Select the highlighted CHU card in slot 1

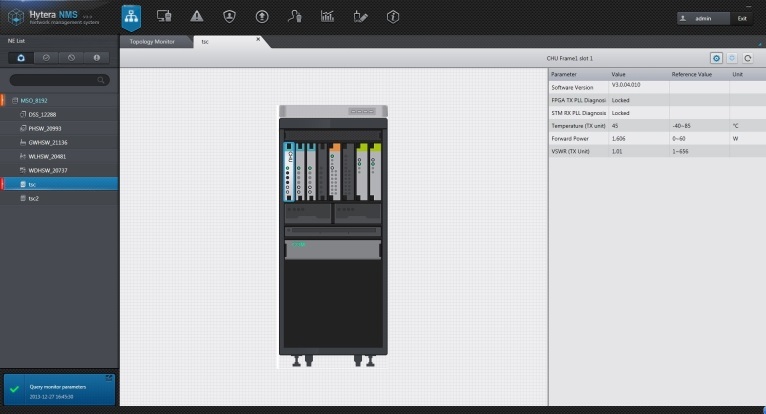[x=289, y=172]
